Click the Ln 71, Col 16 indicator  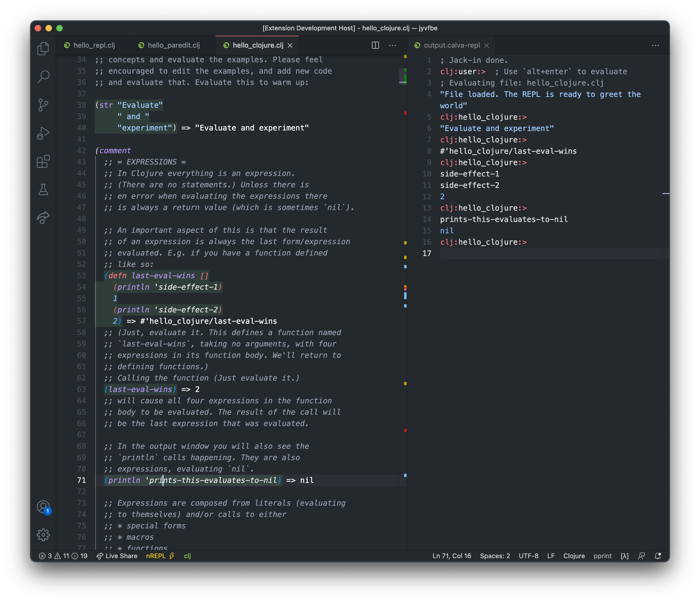[x=452, y=556]
